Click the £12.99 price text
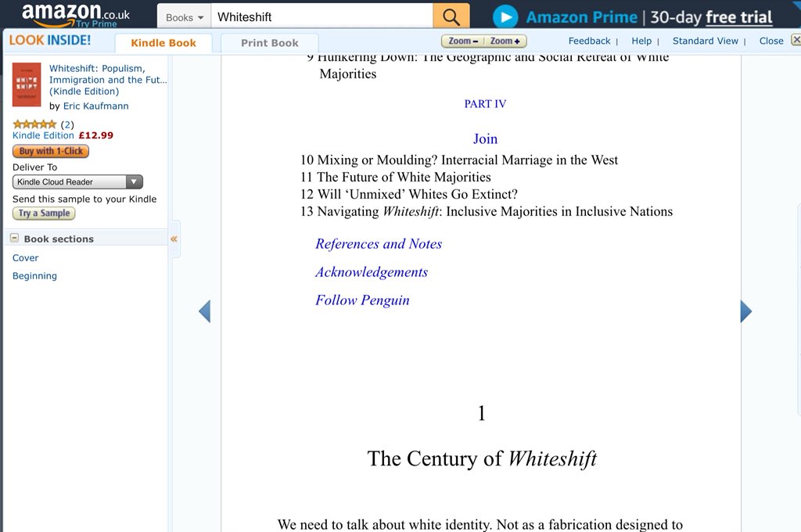Screen dimensions: 801x532 [x=96, y=135]
